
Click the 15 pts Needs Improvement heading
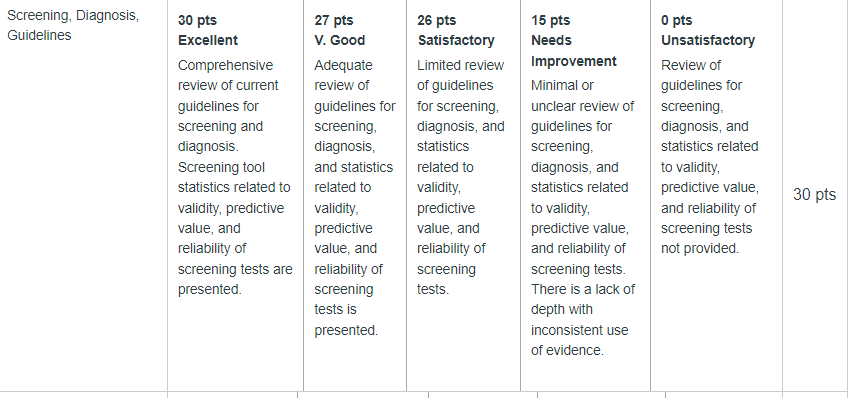pyautogui.click(x=574, y=41)
